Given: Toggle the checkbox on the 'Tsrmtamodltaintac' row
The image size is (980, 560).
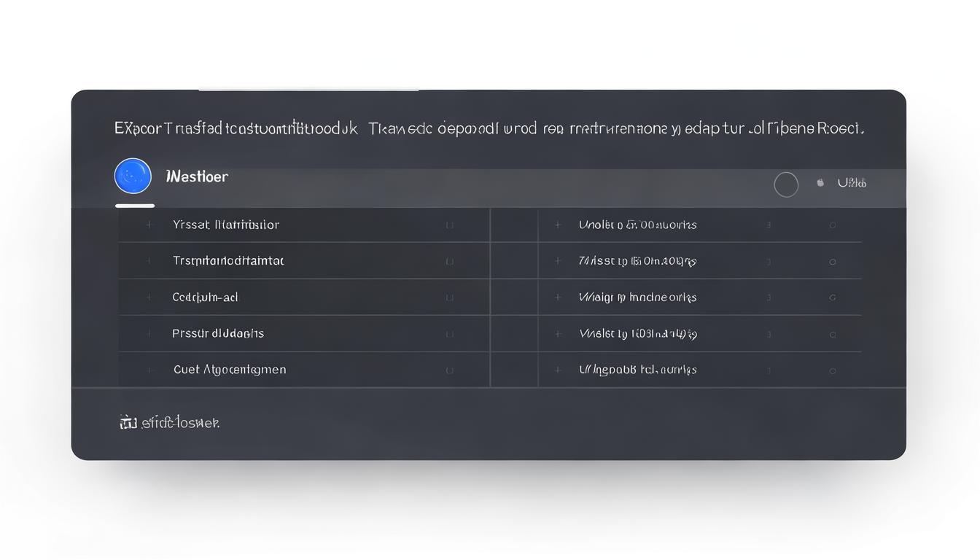Looking at the screenshot, I should click(450, 260).
